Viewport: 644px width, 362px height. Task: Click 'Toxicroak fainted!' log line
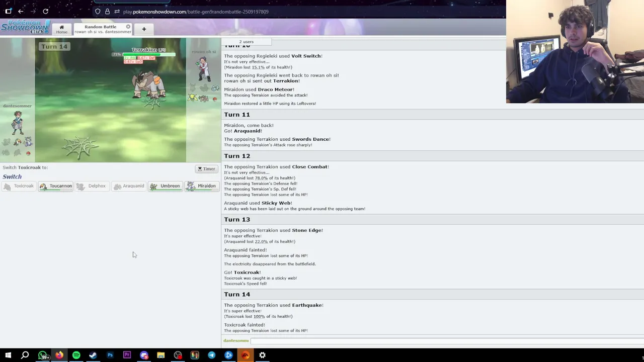tap(245, 325)
